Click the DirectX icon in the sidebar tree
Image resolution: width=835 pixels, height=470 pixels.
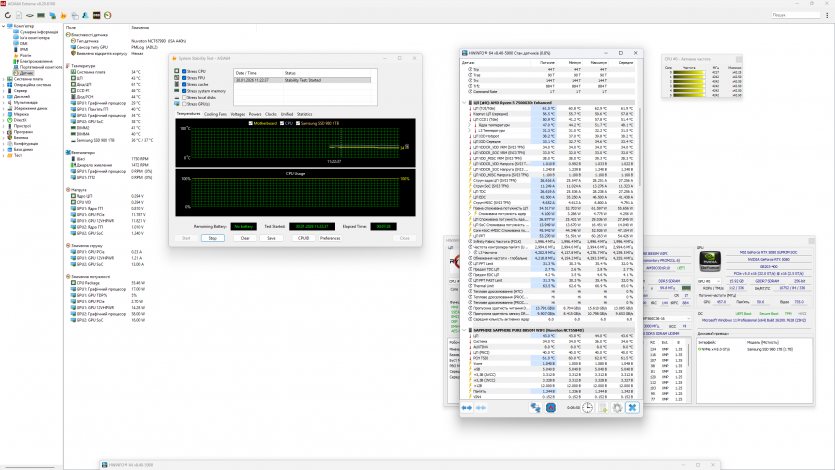pyautogui.click(x=21, y=119)
